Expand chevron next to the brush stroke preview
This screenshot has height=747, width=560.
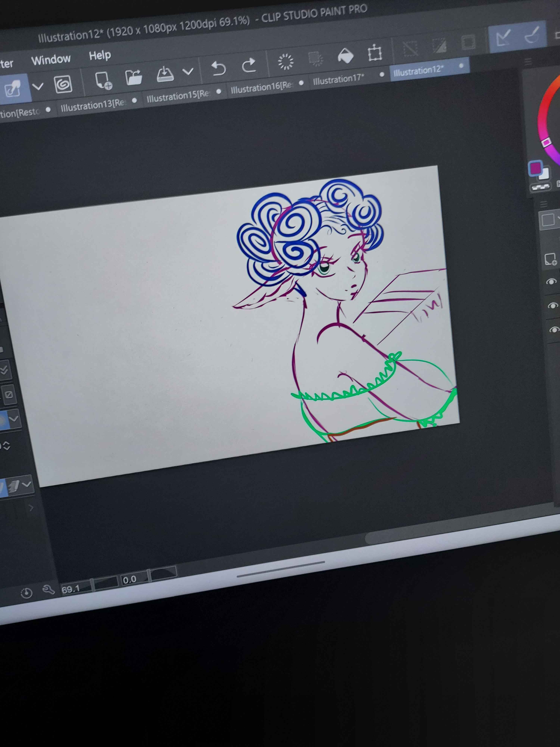(x=26, y=485)
